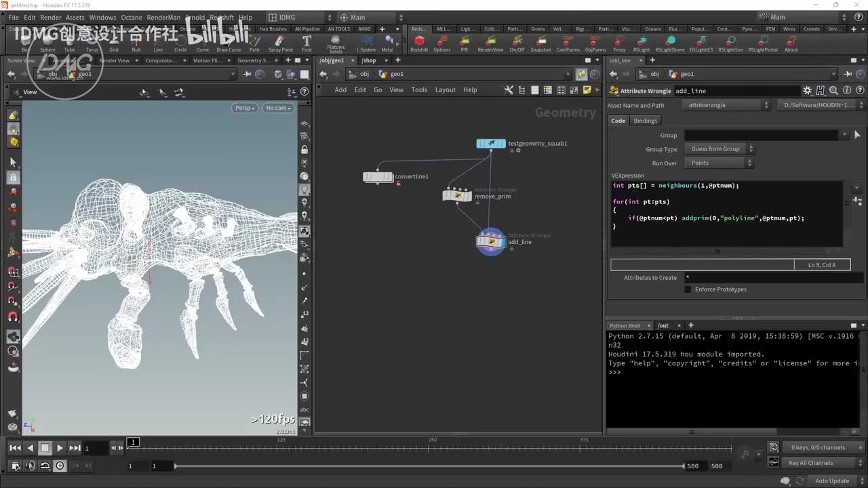Viewport: 868px width, 488px height.
Task: Switch to the Bindings tab
Action: [x=645, y=121]
